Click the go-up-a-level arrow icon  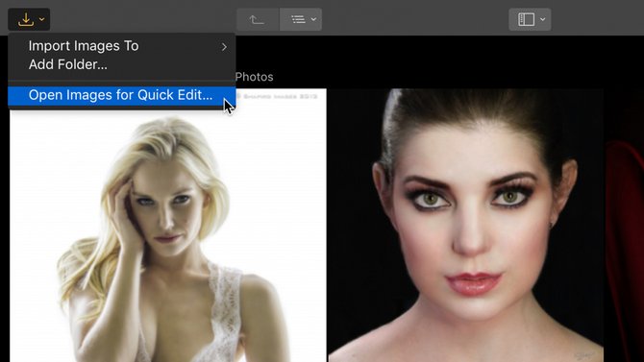[x=257, y=19]
